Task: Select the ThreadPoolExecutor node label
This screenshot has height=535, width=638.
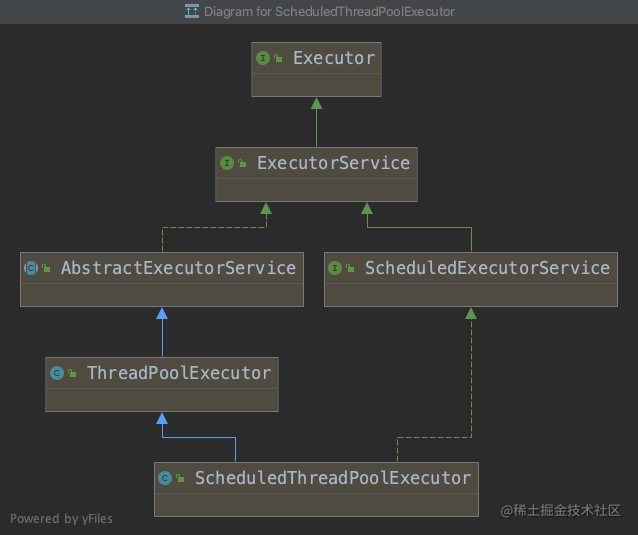Action: 179,373
